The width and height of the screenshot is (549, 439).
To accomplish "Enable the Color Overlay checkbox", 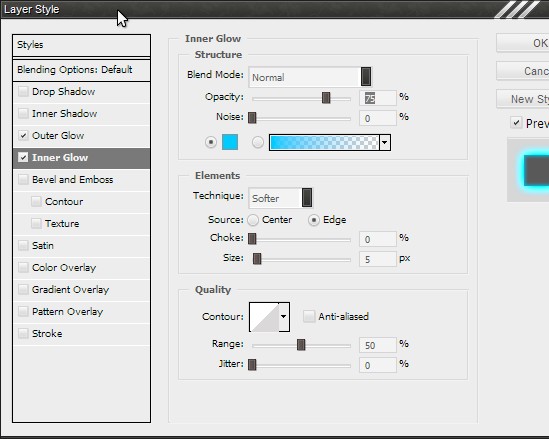I will pyautogui.click(x=23, y=268).
